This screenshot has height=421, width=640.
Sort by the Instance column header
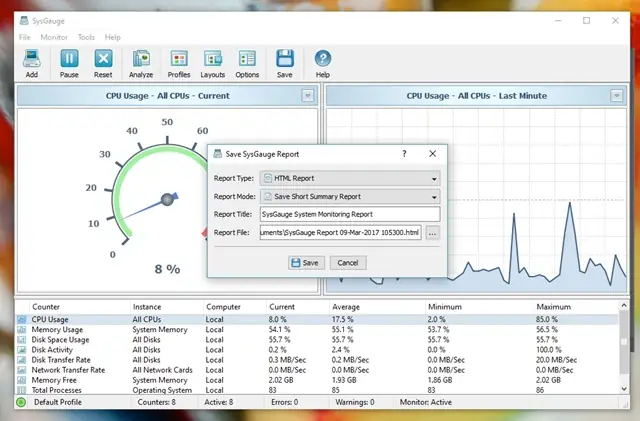(x=167, y=307)
